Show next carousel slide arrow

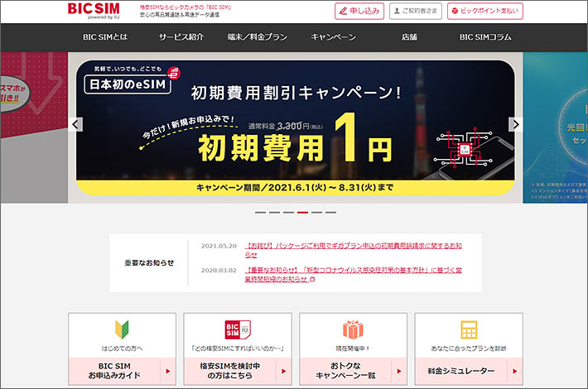pyautogui.click(x=515, y=124)
